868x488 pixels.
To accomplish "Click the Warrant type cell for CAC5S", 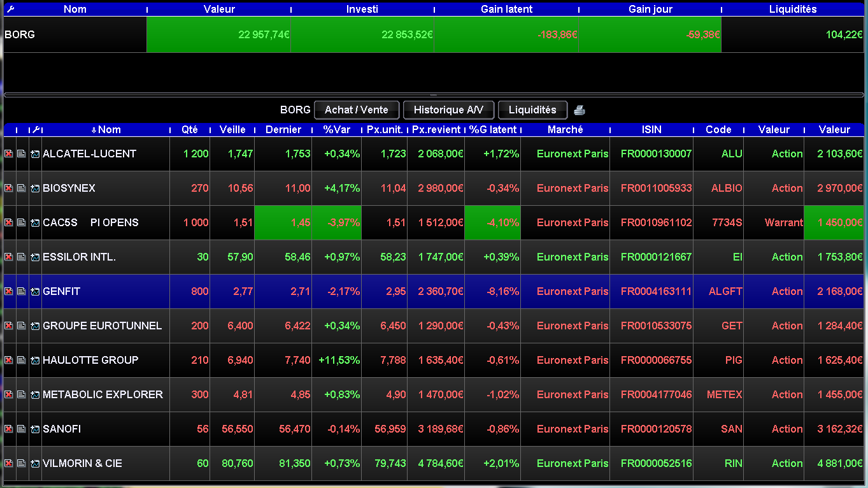I will point(774,222).
